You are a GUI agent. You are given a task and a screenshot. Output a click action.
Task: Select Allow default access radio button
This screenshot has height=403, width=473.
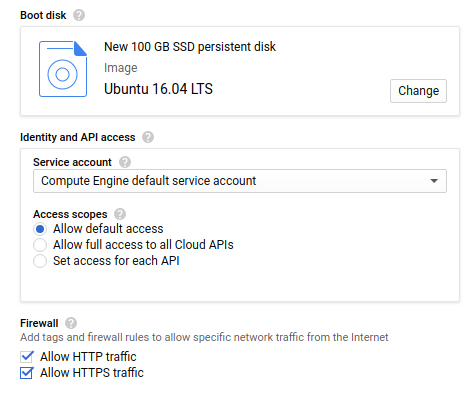click(x=40, y=229)
